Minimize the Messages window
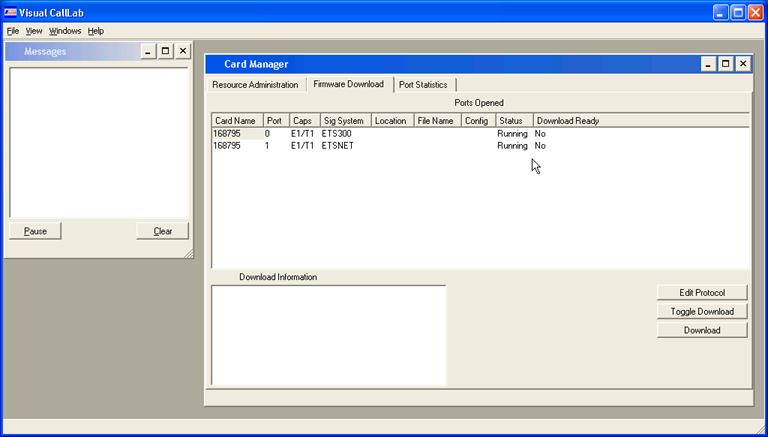This screenshot has height=437, width=768. tap(148, 51)
